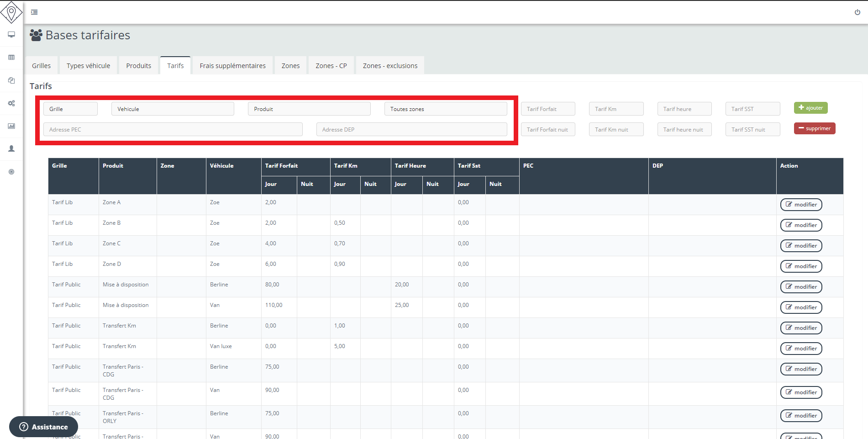
Task: Open the table grid icon in sidebar
Action: pyautogui.click(x=11, y=58)
